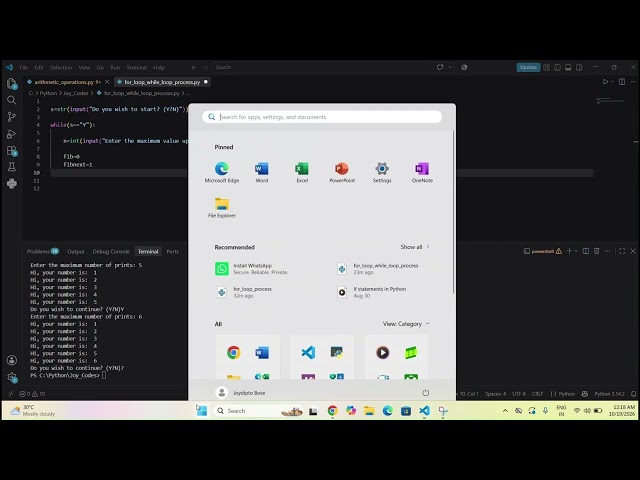
Task: Toggle primary side bar layout icon
Action: [x=557, y=67]
